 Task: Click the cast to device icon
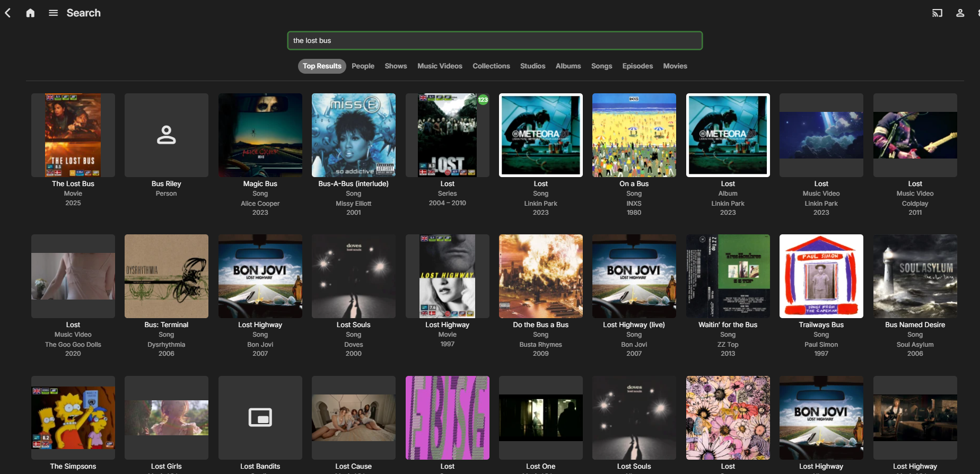click(937, 13)
